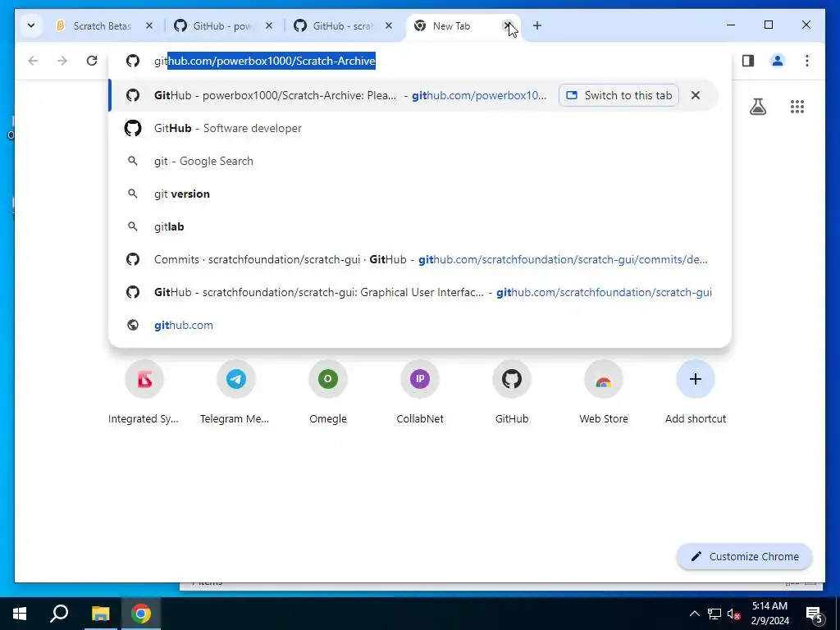Go back with the back arrow
Screen dimensions: 840x630
coord(33,61)
